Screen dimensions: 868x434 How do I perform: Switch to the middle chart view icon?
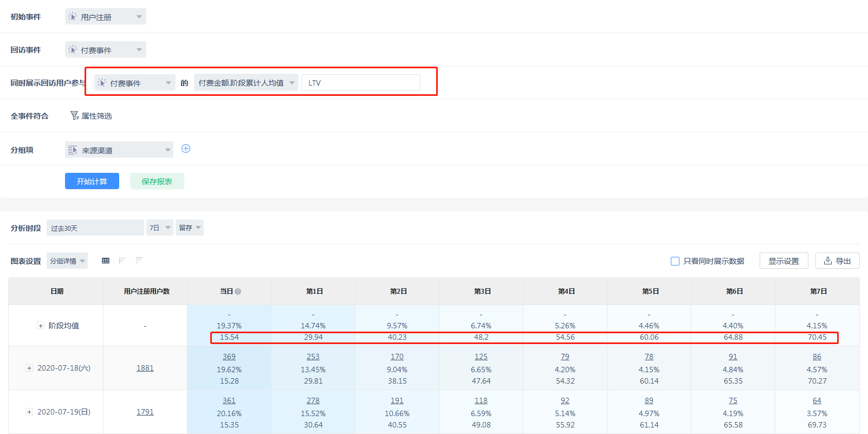tap(122, 261)
